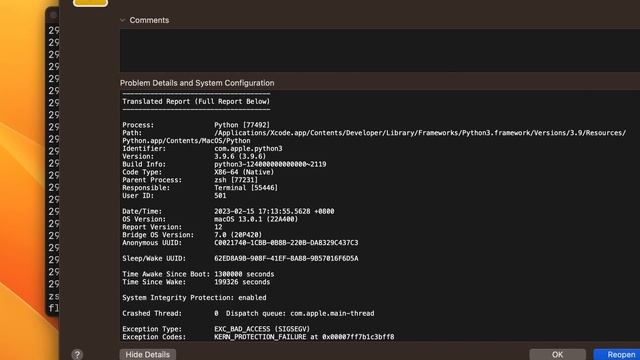Viewport: 640px width, 360px height.
Task: Select the 'com.apple.python3' identifier text
Action: [248, 149]
